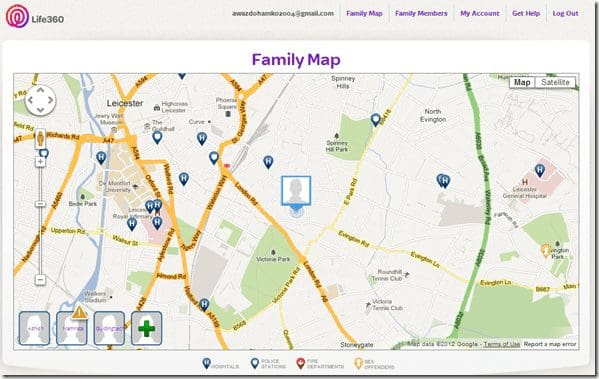Toggle Sex Offenders in map legend
Image resolution: width=599 pixels, height=379 pixels.
point(374,364)
